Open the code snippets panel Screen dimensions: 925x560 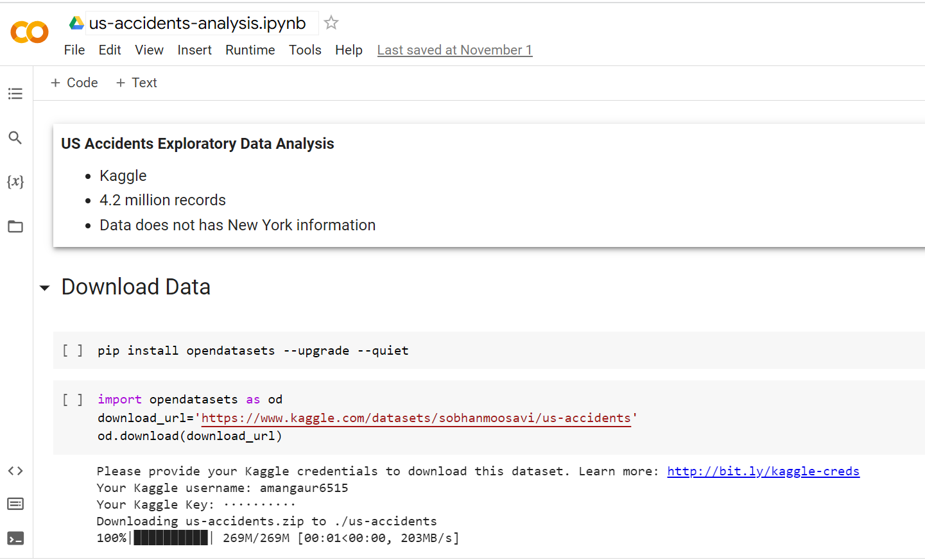[x=15, y=470]
